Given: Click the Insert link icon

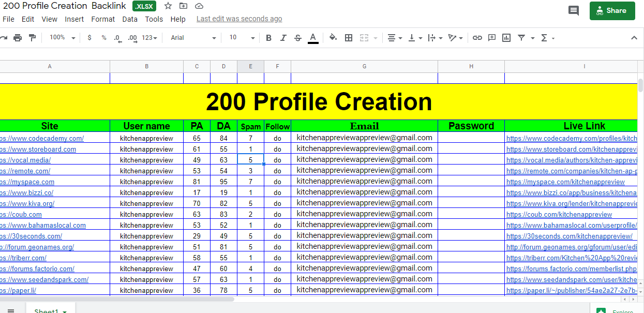Looking at the screenshot, I should tap(477, 38).
